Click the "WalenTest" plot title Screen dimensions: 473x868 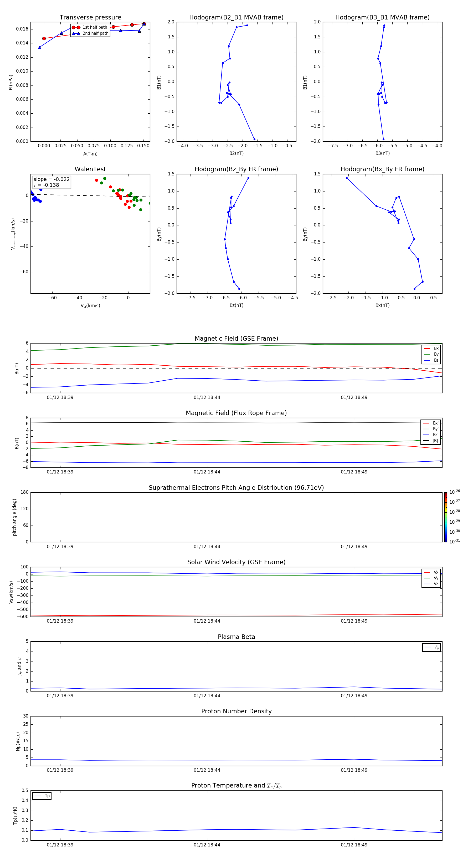click(x=90, y=169)
